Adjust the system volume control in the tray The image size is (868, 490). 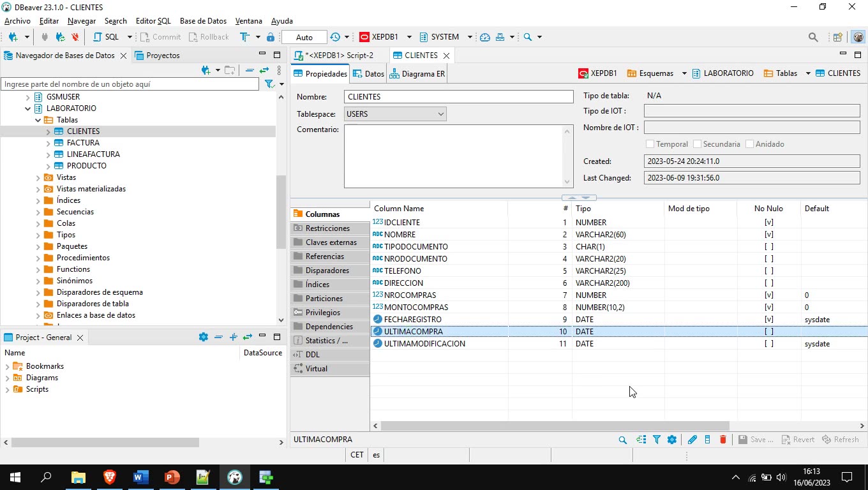(x=780, y=477)
